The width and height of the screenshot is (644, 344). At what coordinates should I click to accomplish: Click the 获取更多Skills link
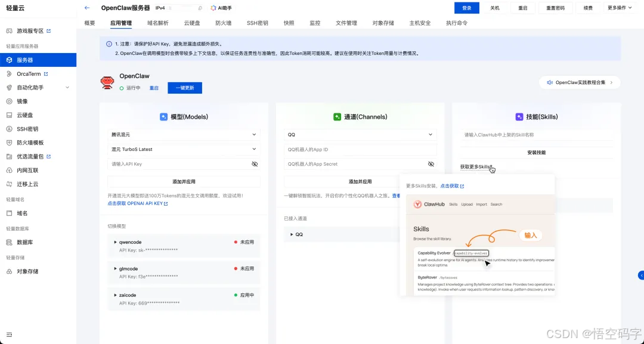pos(476,167)
